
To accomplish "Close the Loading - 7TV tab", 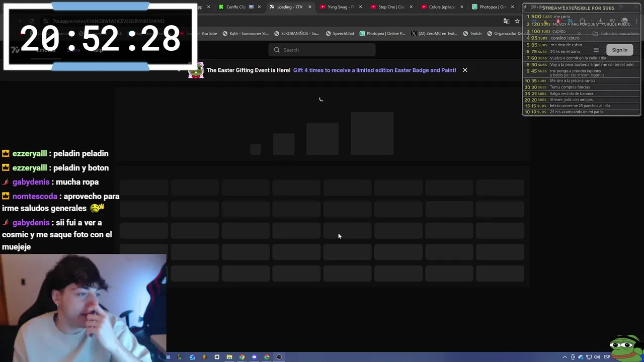I will 309,7.
